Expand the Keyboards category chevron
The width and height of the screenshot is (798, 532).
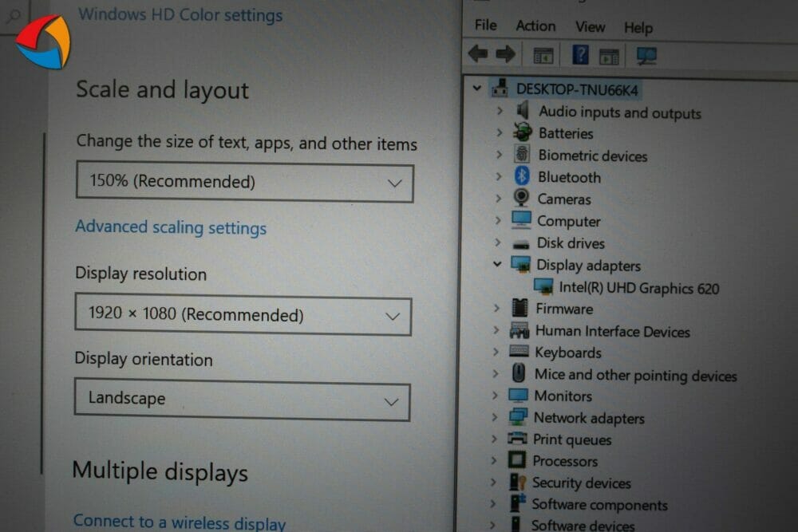(x=496, y=352)
